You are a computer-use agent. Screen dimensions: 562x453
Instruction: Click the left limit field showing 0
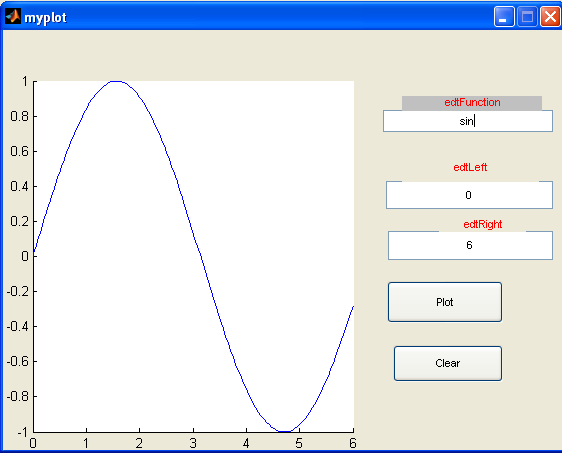coord(469,195)
